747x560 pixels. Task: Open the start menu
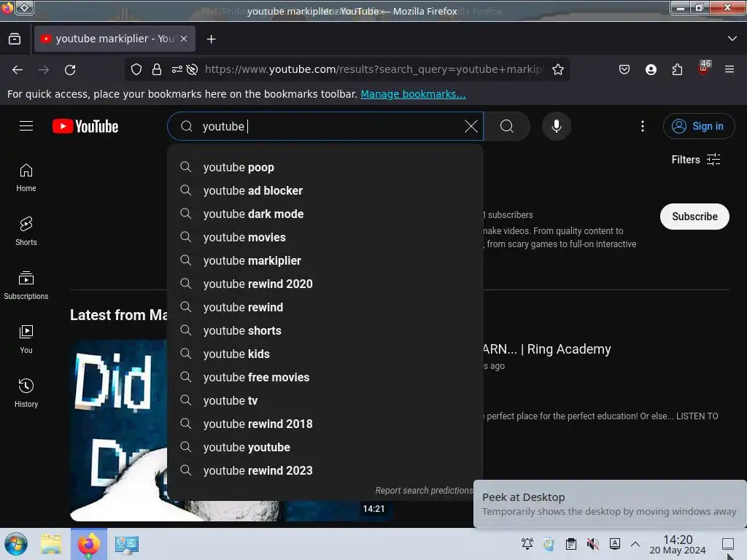coord(16,544)
